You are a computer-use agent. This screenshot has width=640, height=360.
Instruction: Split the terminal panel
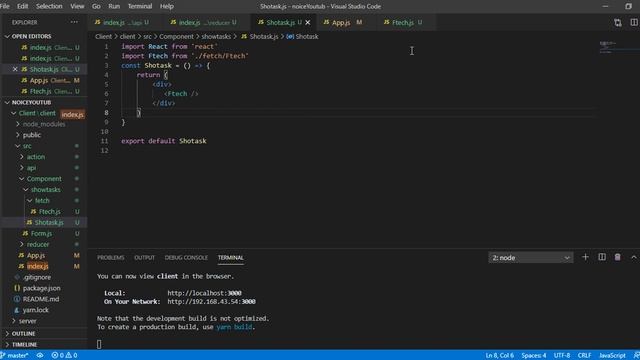(x=602, y=257)
